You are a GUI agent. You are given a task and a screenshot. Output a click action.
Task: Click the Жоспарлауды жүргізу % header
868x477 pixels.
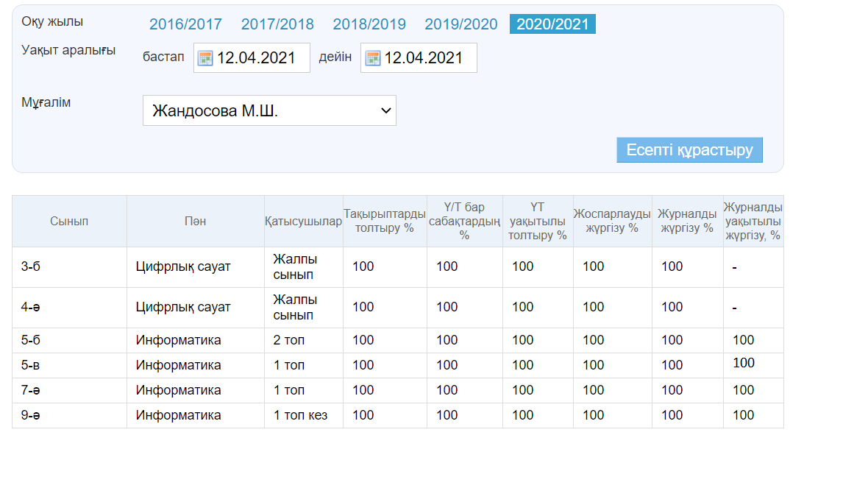612,221
